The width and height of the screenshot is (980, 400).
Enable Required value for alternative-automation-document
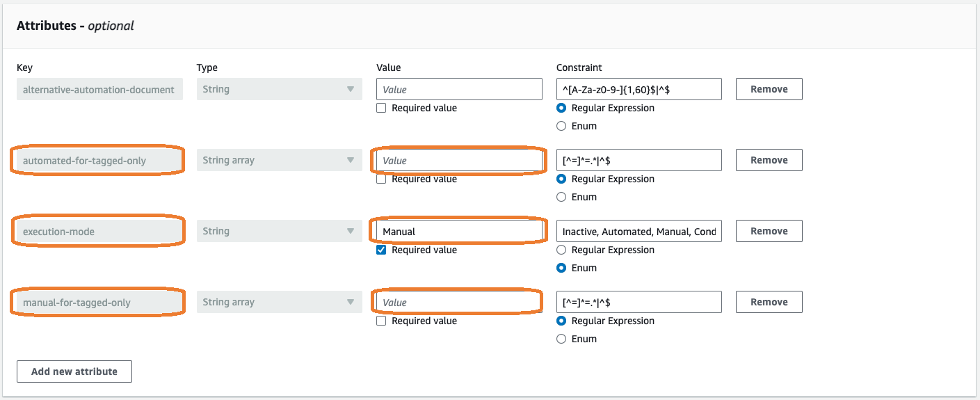[x=381, y=108]
